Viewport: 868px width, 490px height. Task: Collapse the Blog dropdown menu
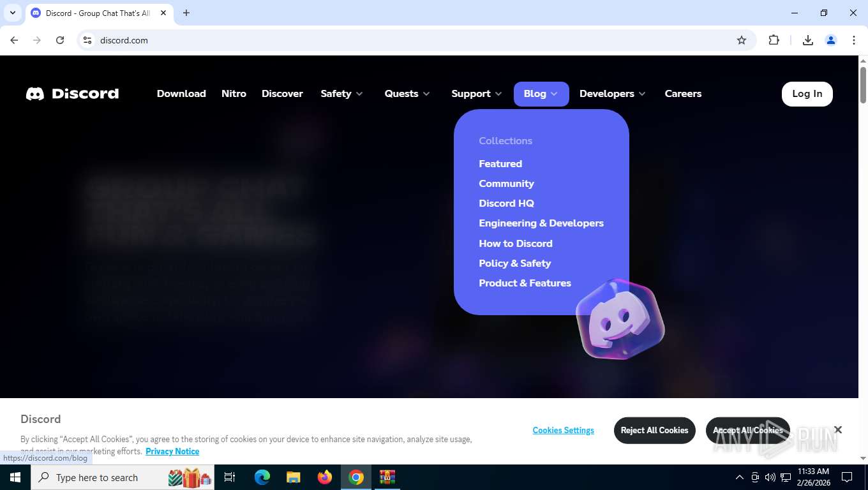pyautogui.click(x=541, y=94)
